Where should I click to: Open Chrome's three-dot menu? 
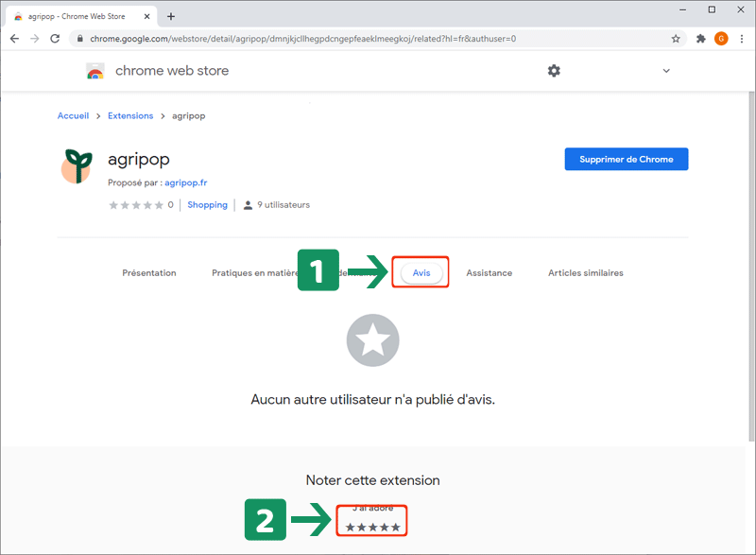click(x=742, y=39)
